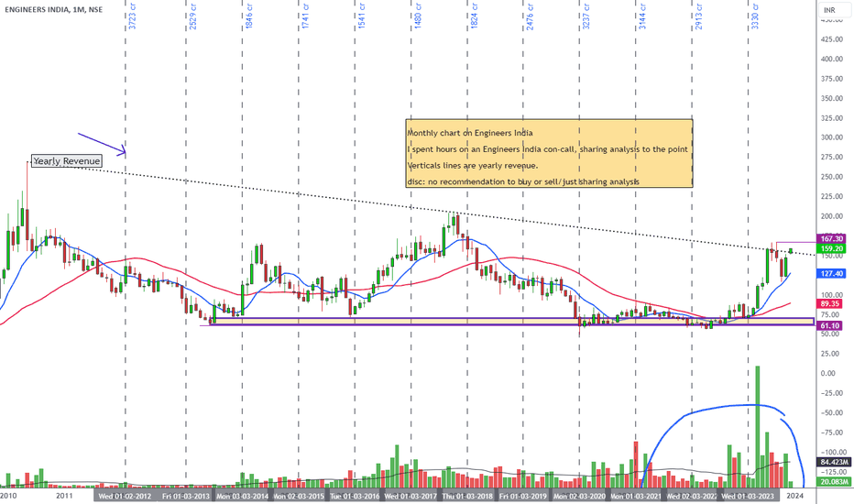Click the 2913 cr revenue label
This screenshot has height=504, width=854.
click(699, 16)
